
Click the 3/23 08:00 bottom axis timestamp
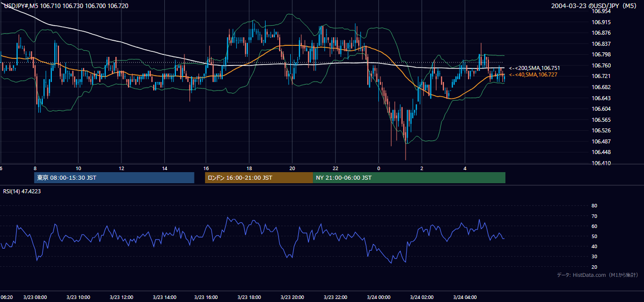click(35, 297)
